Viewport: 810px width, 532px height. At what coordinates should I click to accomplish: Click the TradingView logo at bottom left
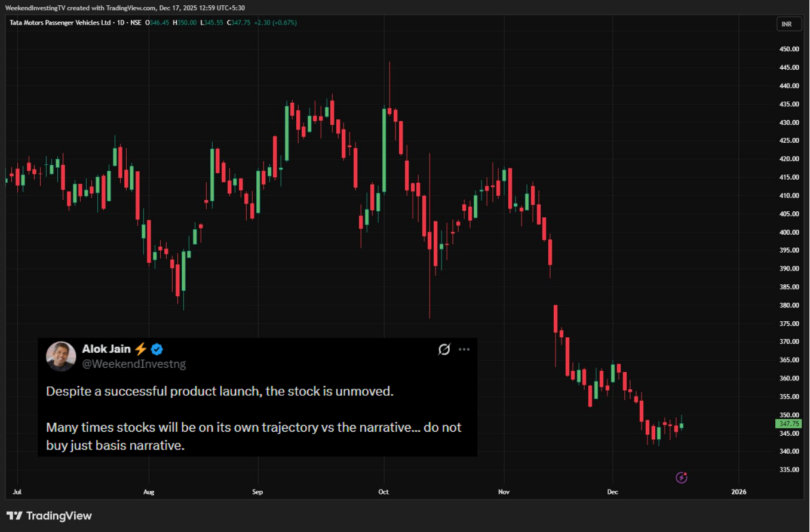pos(49,515)
